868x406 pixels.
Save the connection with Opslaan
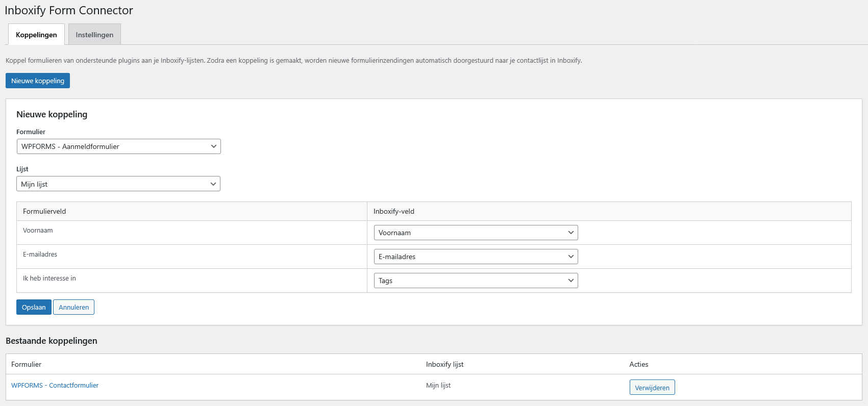tap(34, 307)
